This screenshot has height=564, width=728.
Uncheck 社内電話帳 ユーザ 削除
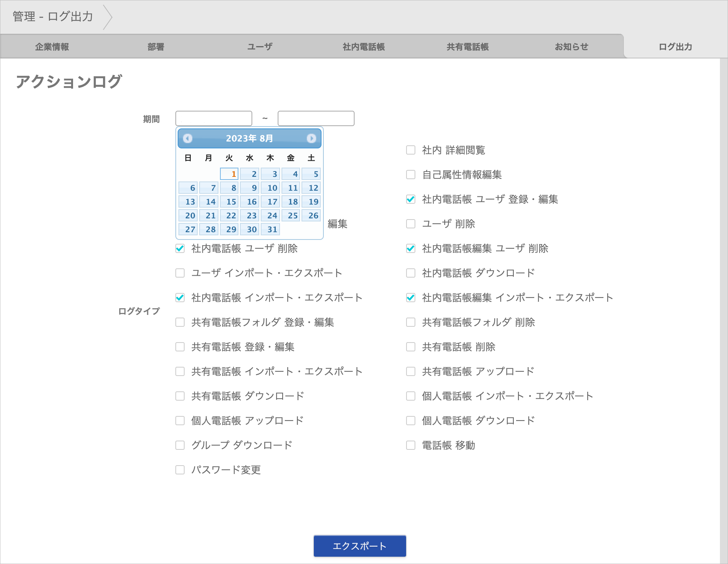(x=180, y=248)
